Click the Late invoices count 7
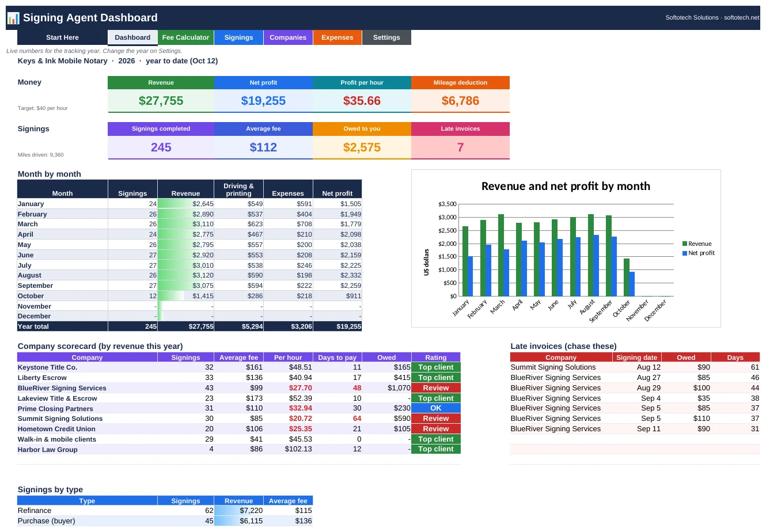The height and width of the screenshot is (532, 766). tap(460, 147)
